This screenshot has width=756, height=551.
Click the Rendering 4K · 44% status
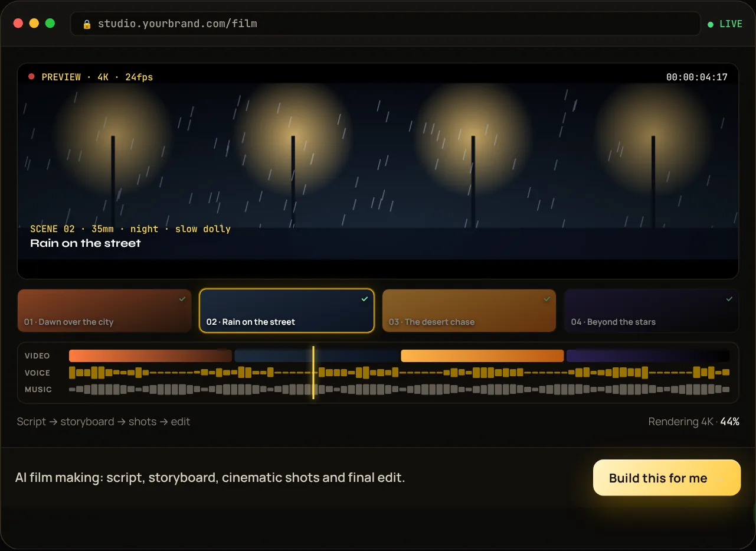pos(694,422)
